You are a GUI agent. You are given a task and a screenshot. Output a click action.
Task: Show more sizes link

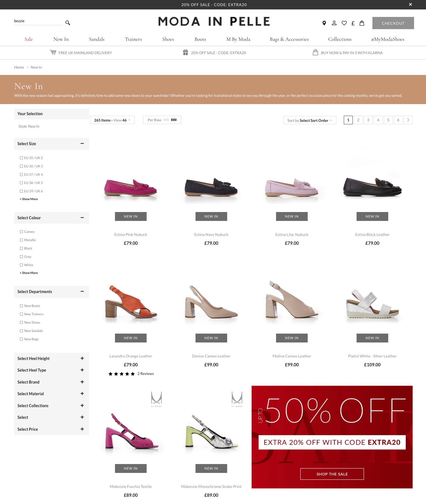[x=29, y=199]
